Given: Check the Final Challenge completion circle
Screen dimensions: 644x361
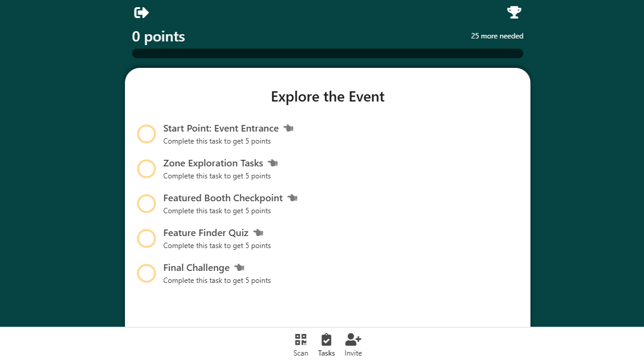Looking at the screenshot, I should pyautogui.click(x=147, y=273).
